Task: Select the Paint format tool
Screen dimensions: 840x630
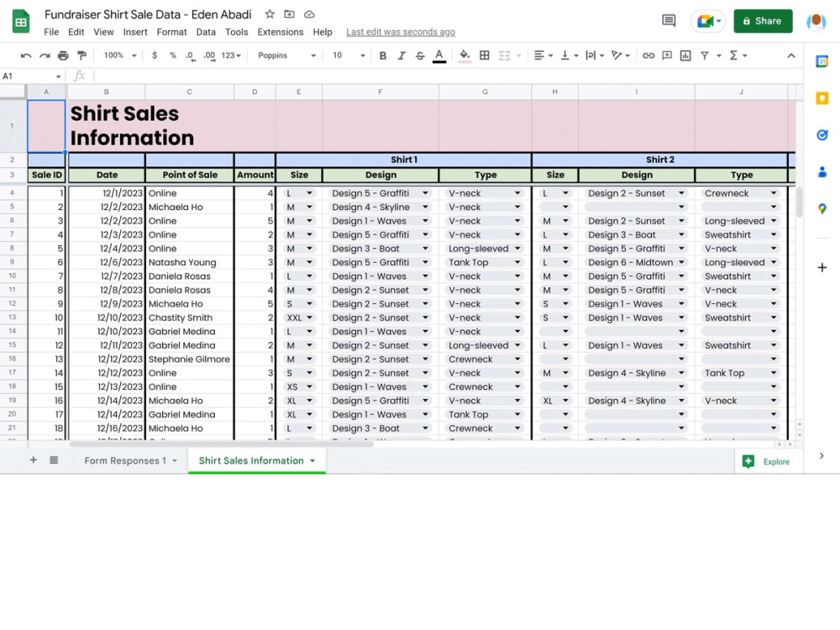Action: (81, 55)
